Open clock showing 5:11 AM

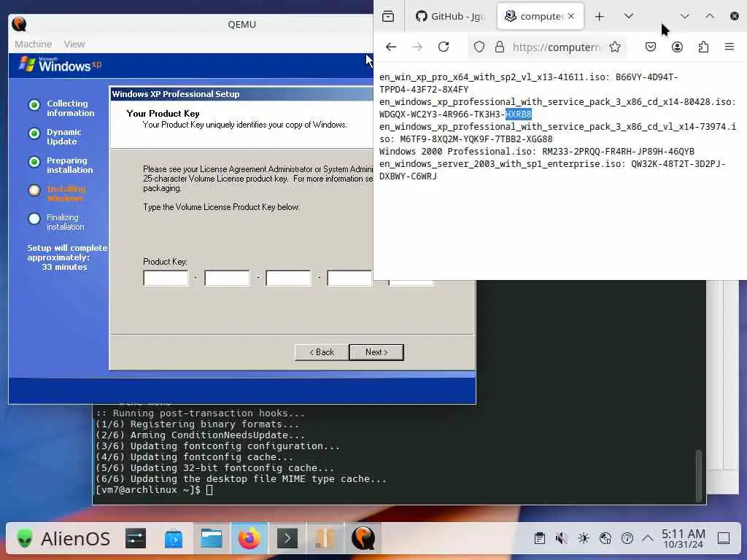pyautogui.click(x=683, y=539)
